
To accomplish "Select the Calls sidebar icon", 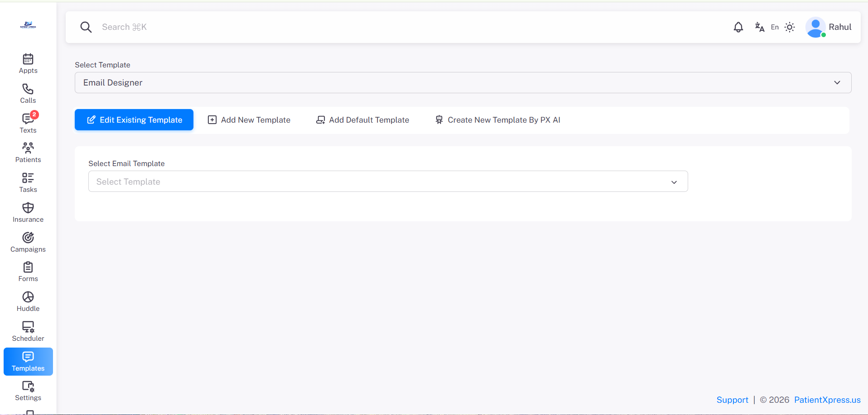I will coord(28,93).
